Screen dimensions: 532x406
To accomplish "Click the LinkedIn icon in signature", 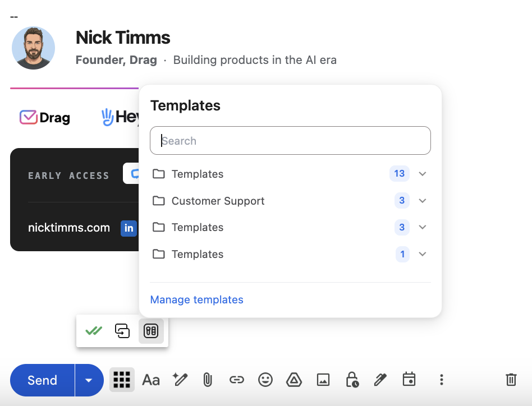I will [129, 228].
